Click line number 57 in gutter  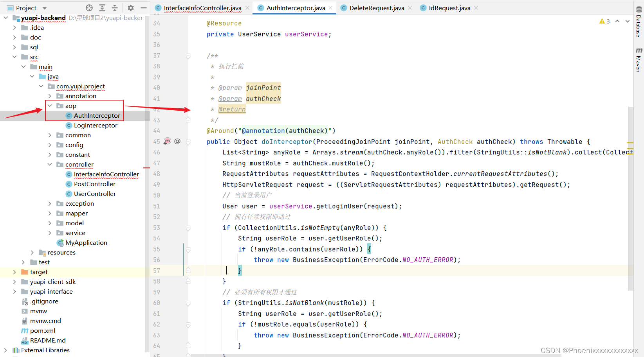coord(157,271)
